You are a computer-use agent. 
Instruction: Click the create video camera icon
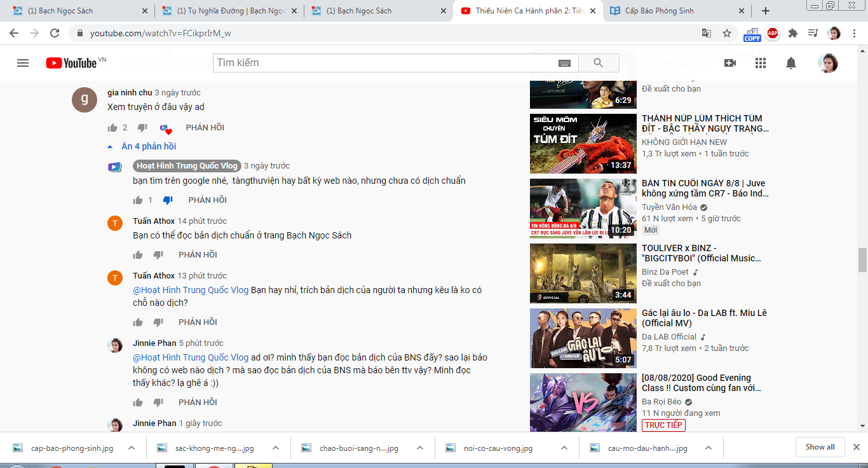tap(729, 63)
